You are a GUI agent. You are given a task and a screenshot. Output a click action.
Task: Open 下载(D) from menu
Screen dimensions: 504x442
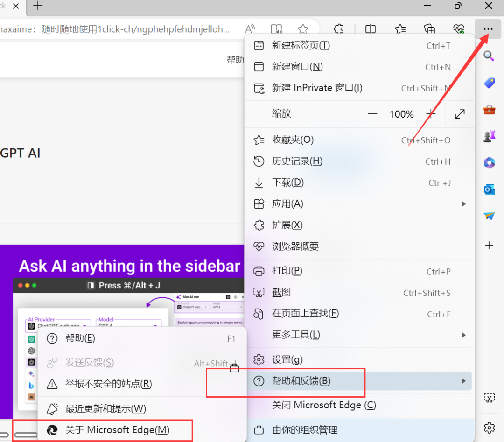(359, 182)
